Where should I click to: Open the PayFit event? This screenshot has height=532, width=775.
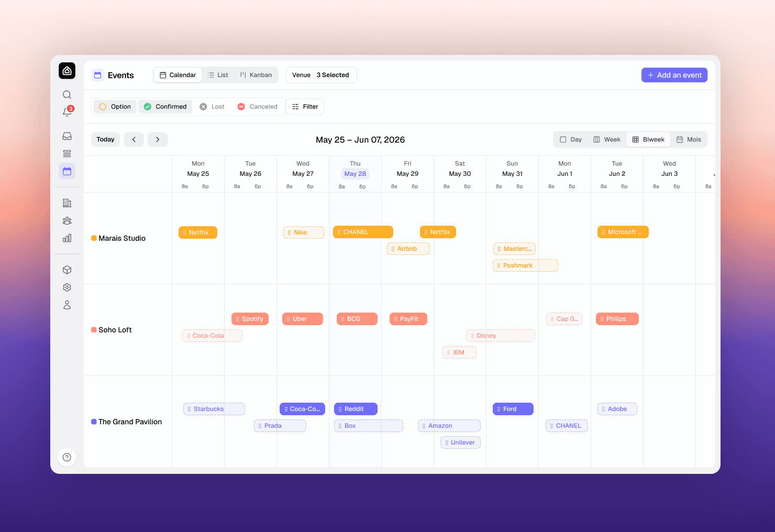(408, 319)
